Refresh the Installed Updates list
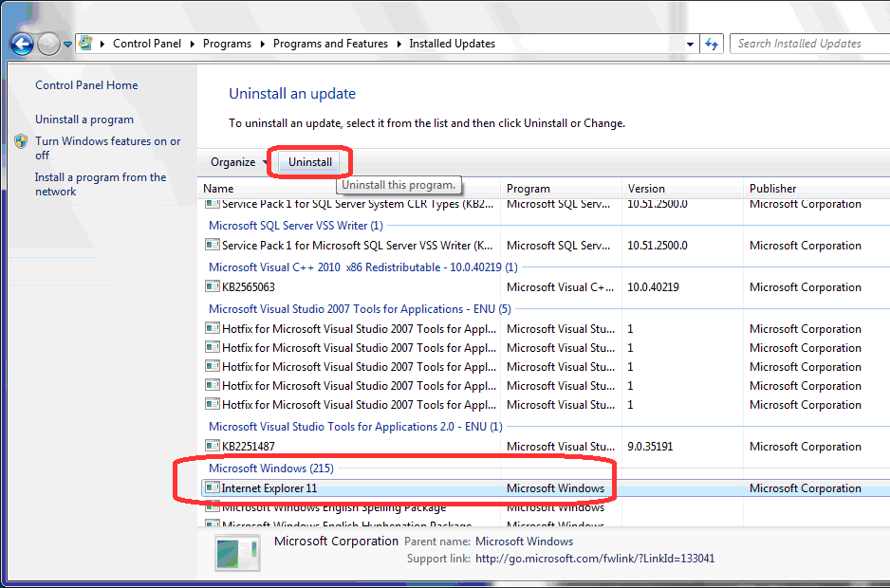890x588 pixels. [712, 44]
